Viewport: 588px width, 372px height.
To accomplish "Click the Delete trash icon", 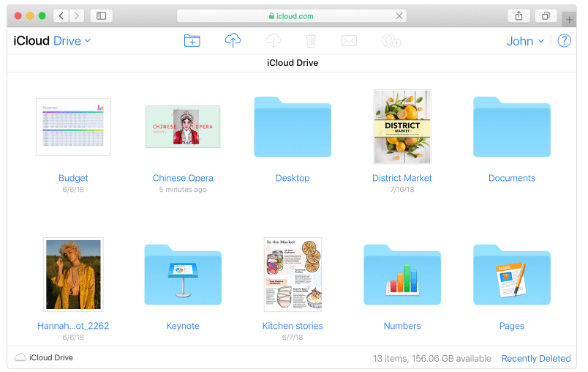I will [x=311, y=40].
